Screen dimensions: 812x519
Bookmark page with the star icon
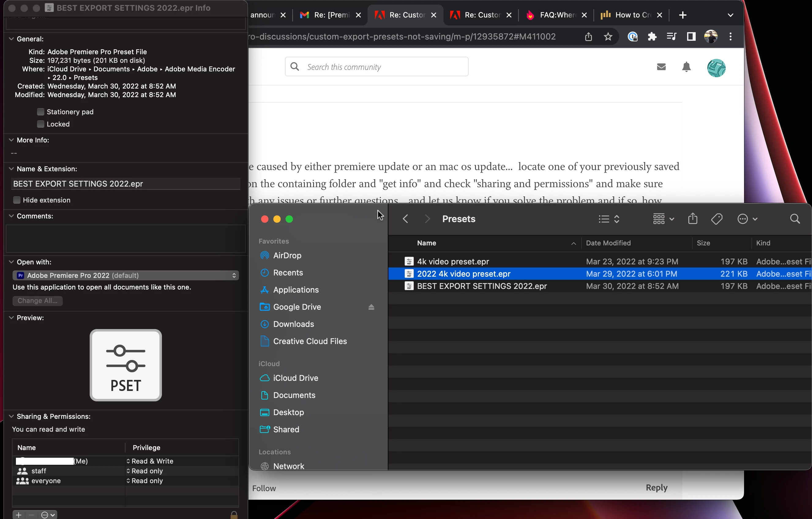[608, 36]
